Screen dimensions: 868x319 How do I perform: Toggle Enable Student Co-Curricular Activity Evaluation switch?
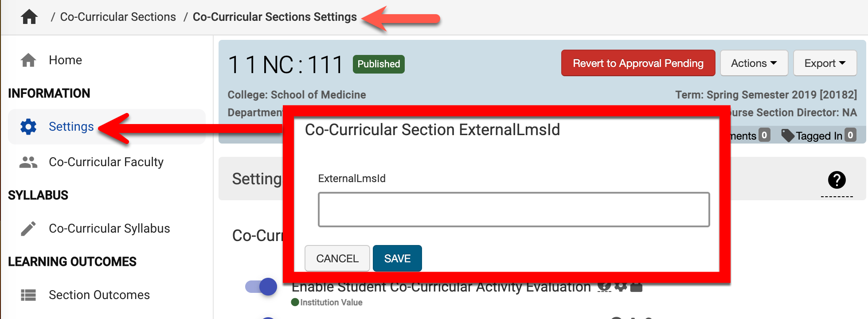tap(261, 287)
